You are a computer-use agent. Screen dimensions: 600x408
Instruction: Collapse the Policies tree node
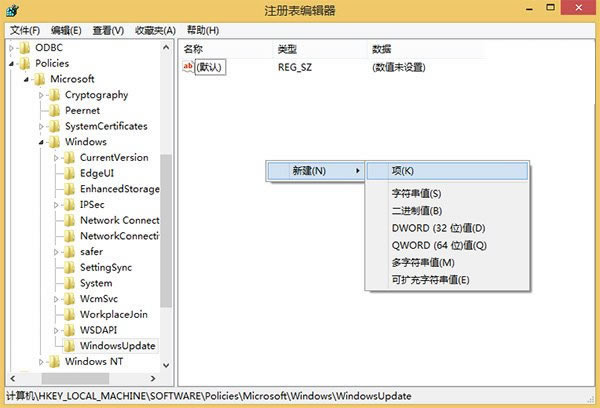coord(11,64)
